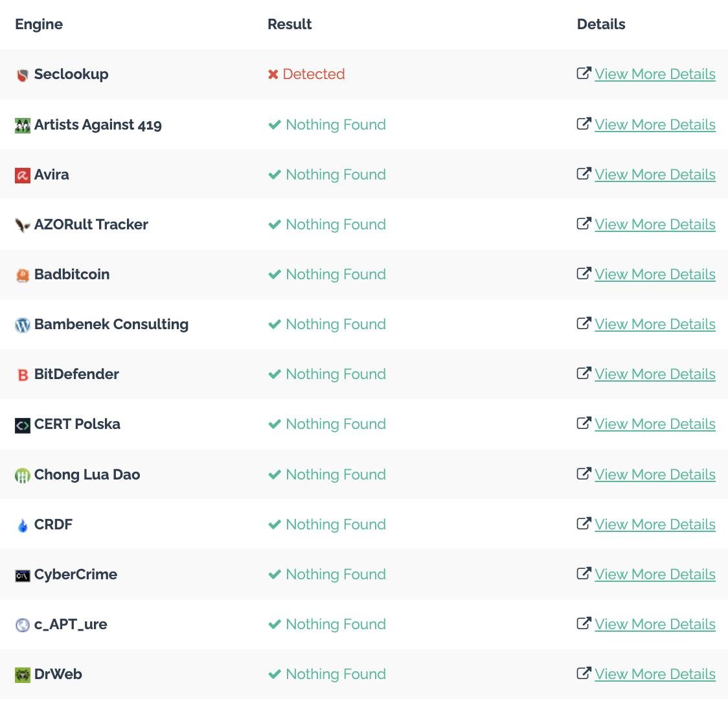The image size is (728, 705).
Task: Select the c_APT_ure engine name
Action: pos(71,624)
